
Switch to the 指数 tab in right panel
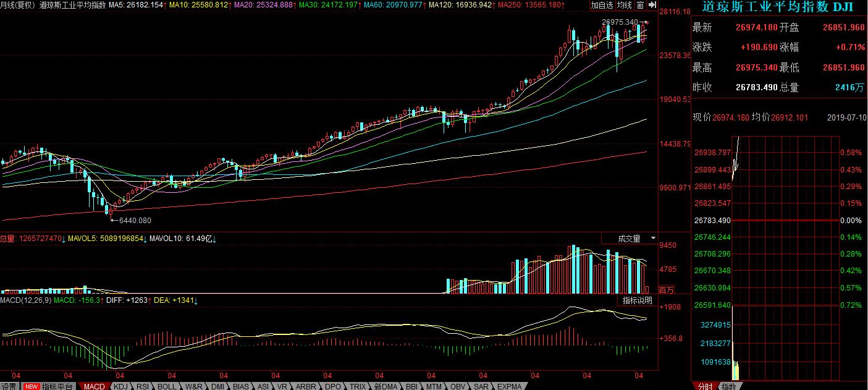(729, 386)
